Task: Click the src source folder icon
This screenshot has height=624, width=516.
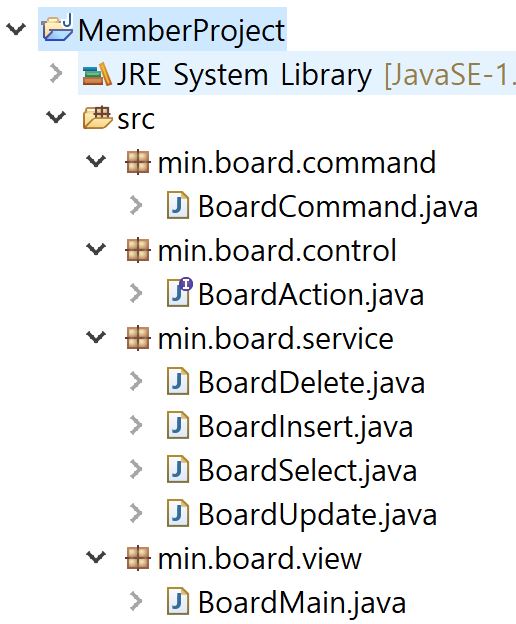Action: 97,118
